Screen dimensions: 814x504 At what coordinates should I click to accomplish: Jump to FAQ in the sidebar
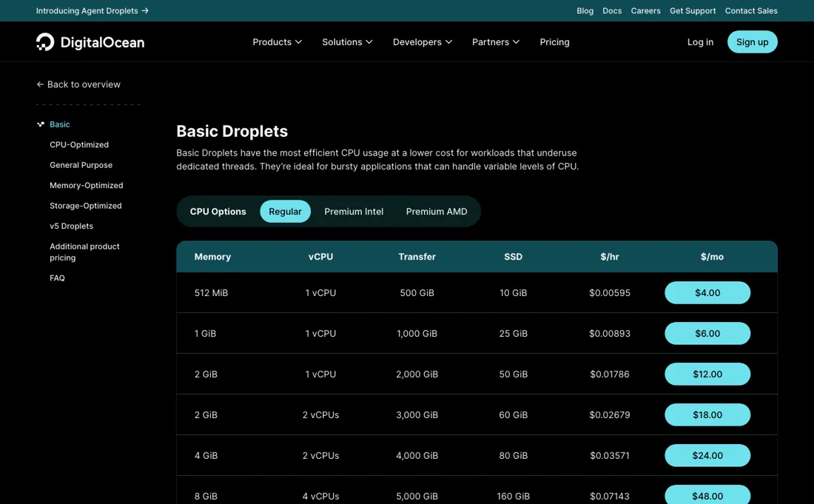click(x=57, y=278)
